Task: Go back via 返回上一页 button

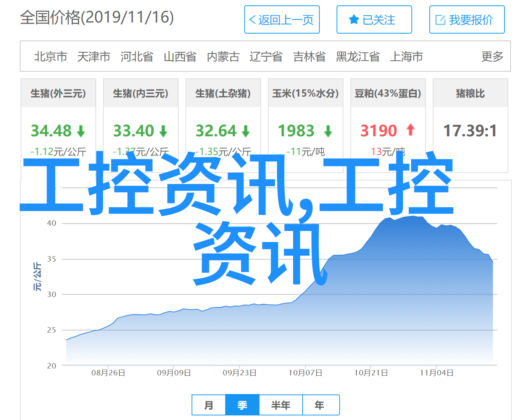Action: click(x=282, y=19)
